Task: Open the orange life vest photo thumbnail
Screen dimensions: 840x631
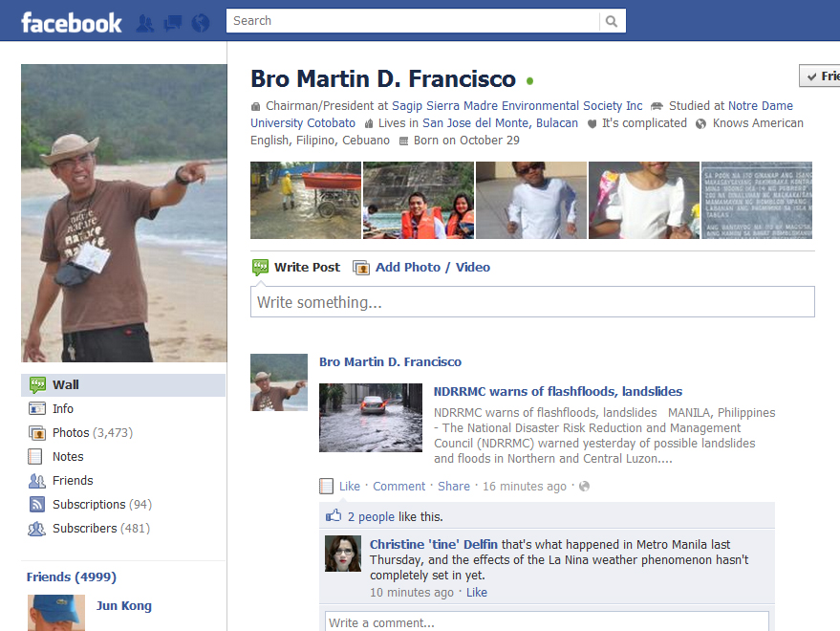Action: click(419, 201)
